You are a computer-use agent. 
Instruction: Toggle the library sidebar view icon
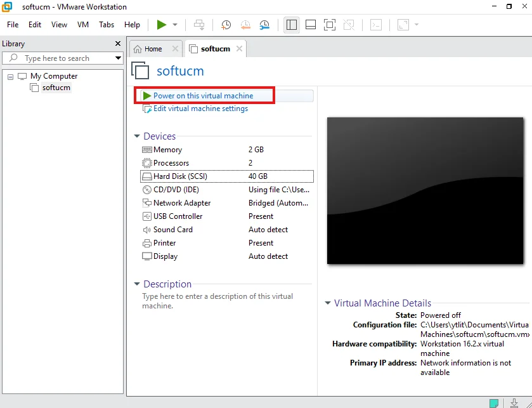tap(292, 25)
